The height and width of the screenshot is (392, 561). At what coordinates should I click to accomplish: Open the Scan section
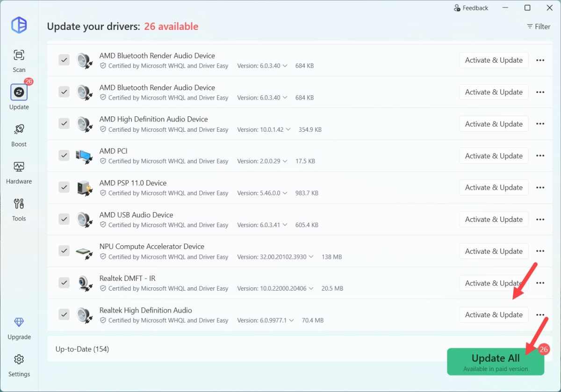point(19,61)
